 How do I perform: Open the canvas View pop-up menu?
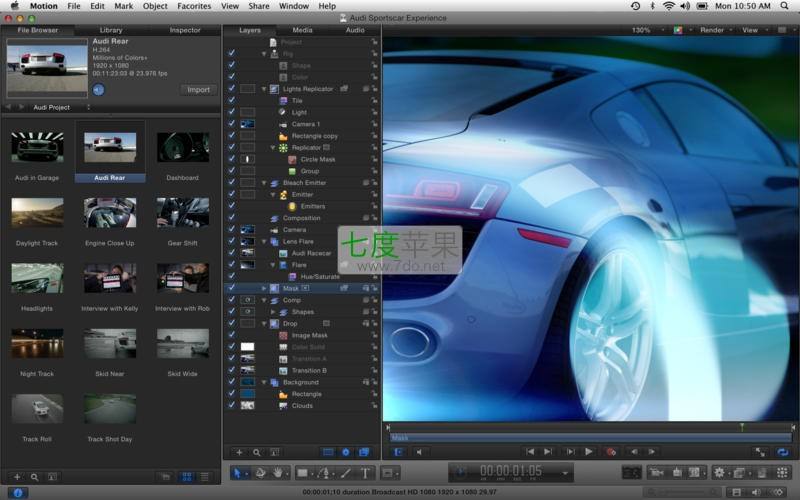[754, 30]
